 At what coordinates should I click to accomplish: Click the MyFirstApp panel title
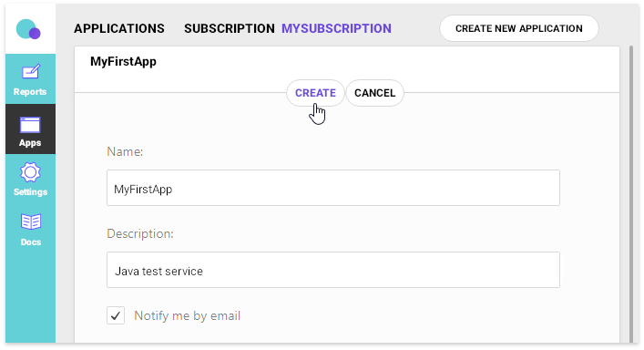pyautogui.click(x=123, y=62)
